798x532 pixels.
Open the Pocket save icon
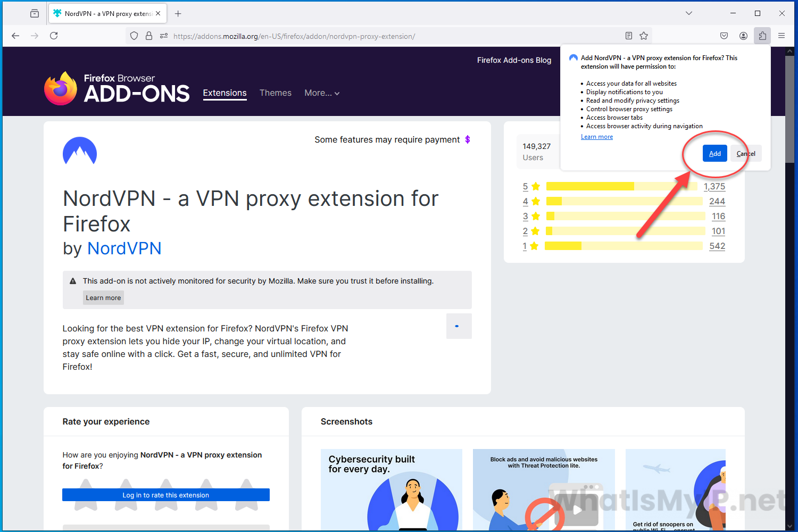pyautogui.click(x=724, y=36)
